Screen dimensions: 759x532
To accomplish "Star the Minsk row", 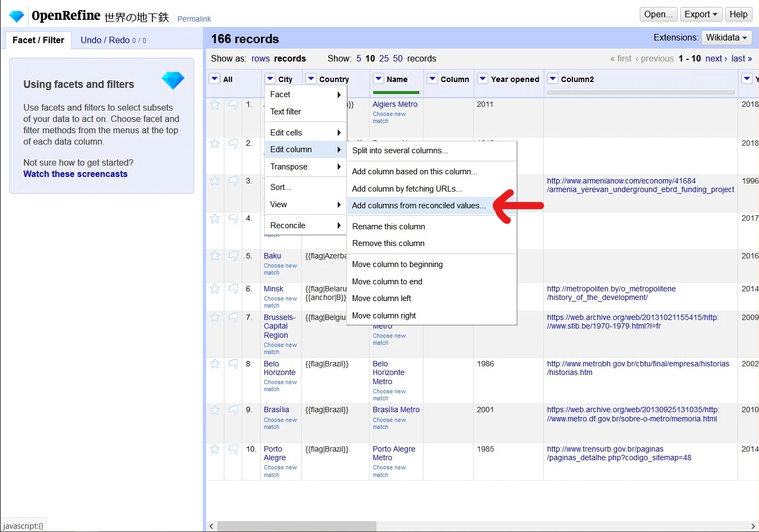I will [x=215, y=289].
